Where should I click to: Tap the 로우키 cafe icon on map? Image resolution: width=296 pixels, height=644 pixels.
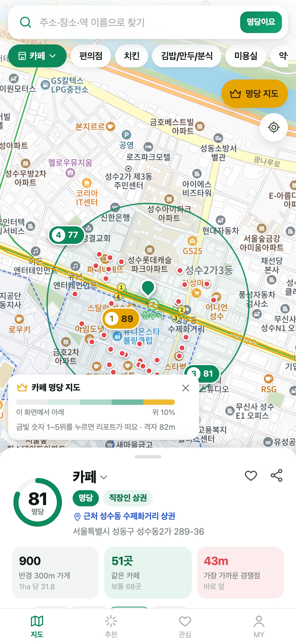point(19,319)
